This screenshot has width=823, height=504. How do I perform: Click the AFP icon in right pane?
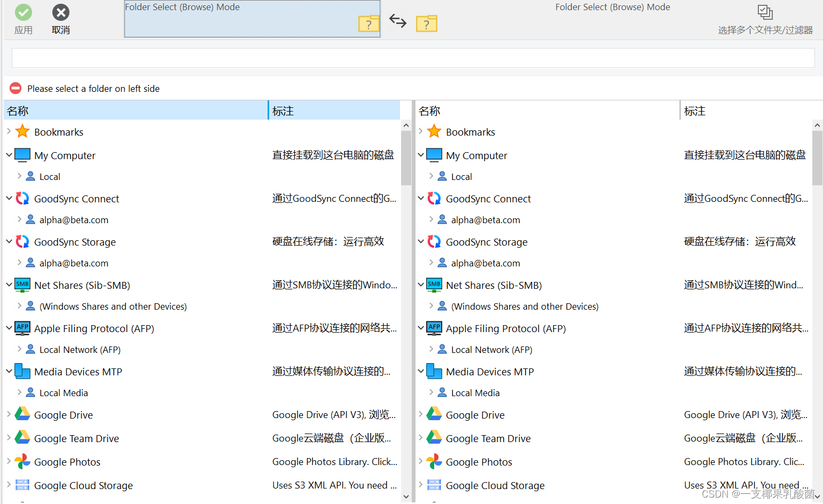(x=434, y=328)
